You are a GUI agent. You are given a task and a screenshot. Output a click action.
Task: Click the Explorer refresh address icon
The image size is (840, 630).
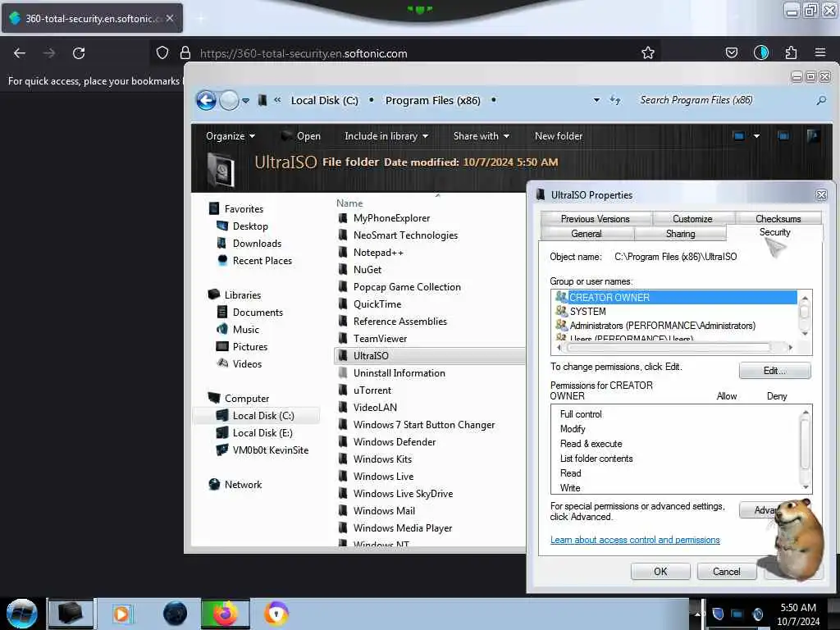click(x=615, y=100)
